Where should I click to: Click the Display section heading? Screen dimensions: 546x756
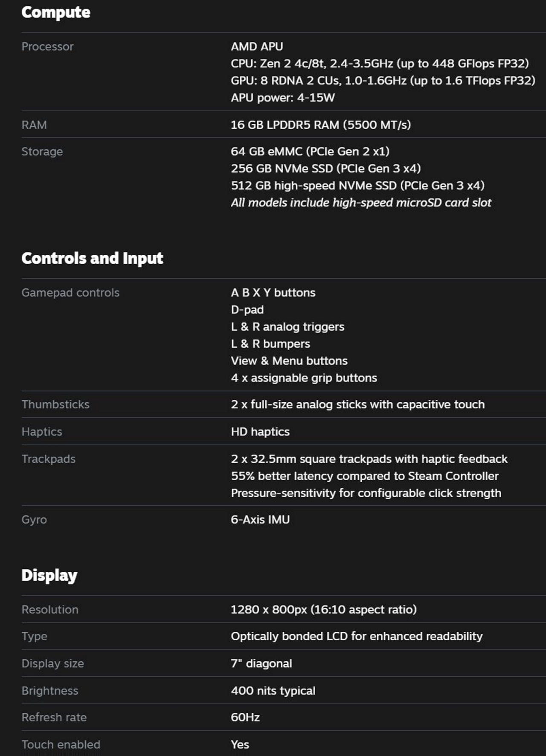pos(49,575)
